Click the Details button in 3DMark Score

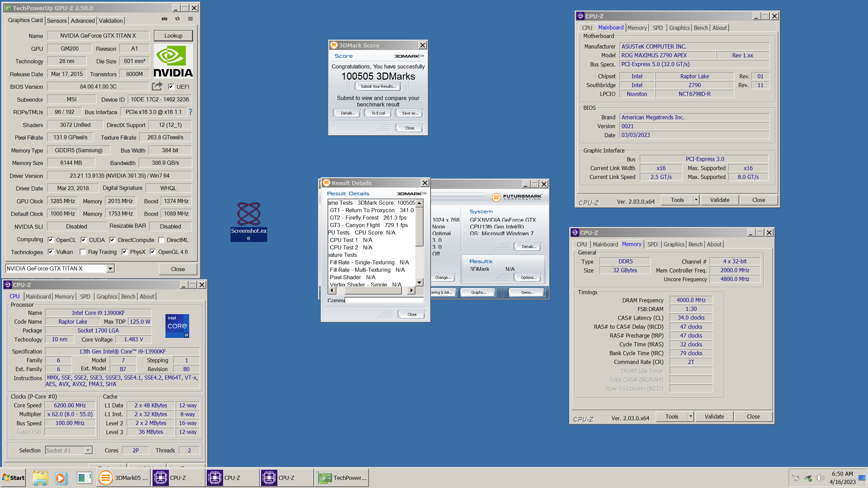348,113
